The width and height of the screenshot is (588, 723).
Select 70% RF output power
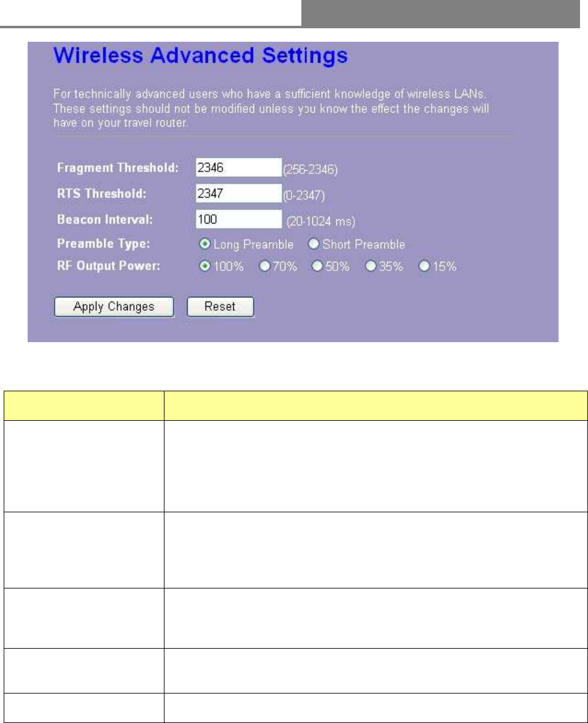click(265, 267)
